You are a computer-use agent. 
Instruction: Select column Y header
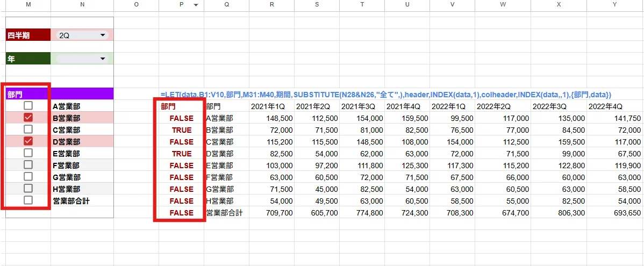tap(615, 4)
